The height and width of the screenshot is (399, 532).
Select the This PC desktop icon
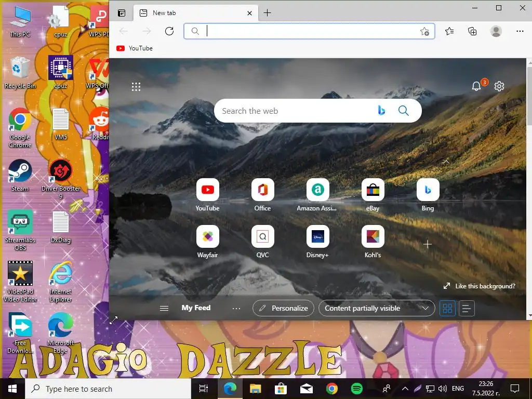(20, 22)
